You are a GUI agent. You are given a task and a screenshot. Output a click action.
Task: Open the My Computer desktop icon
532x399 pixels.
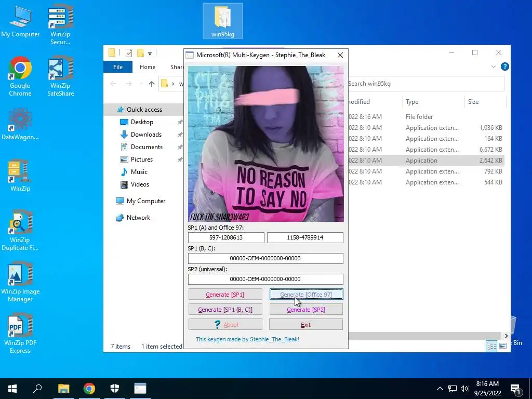20,22
